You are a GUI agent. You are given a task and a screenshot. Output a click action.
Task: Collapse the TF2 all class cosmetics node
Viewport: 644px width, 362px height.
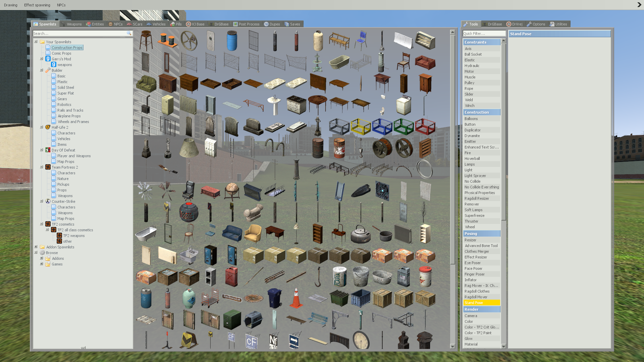47,230
